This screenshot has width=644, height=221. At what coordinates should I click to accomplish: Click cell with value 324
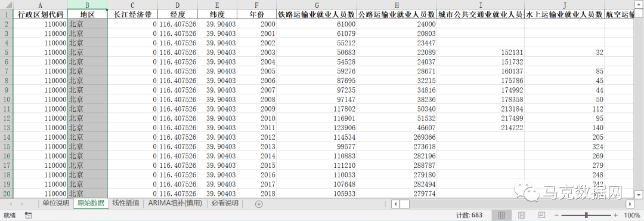click(564, 147)
